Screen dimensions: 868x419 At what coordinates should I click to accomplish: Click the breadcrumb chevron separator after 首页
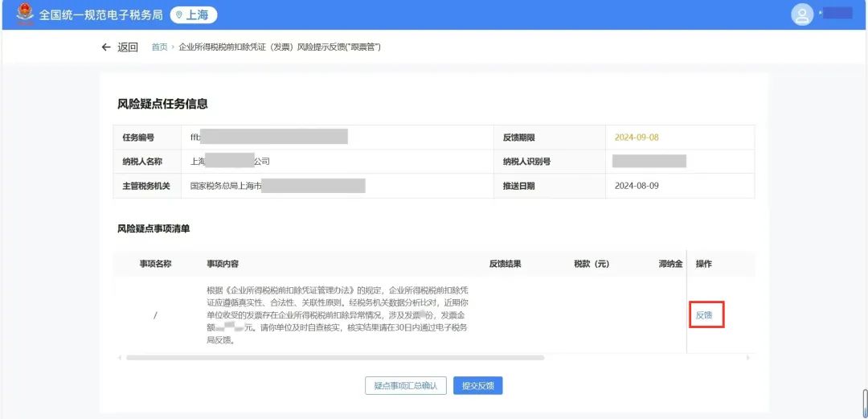click(173, 47)
